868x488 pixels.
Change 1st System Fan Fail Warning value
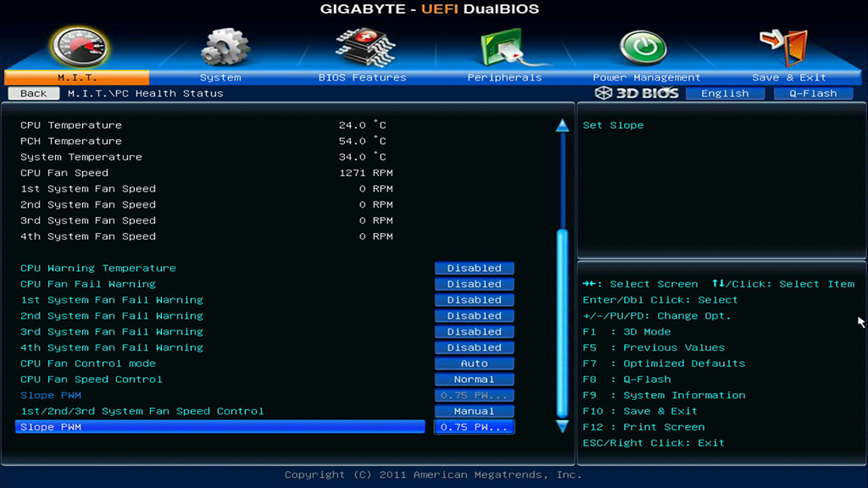pyautogui.click(x=475, y=300)
